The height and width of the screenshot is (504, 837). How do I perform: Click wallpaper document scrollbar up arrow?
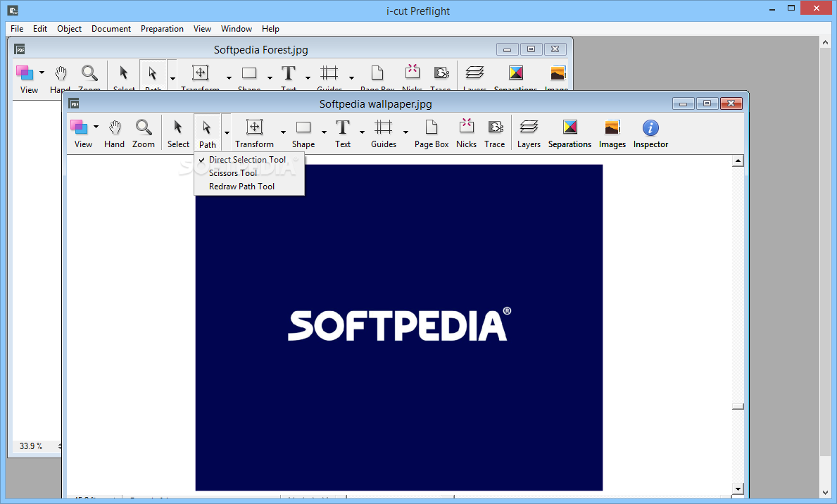[x=738, y=160]
